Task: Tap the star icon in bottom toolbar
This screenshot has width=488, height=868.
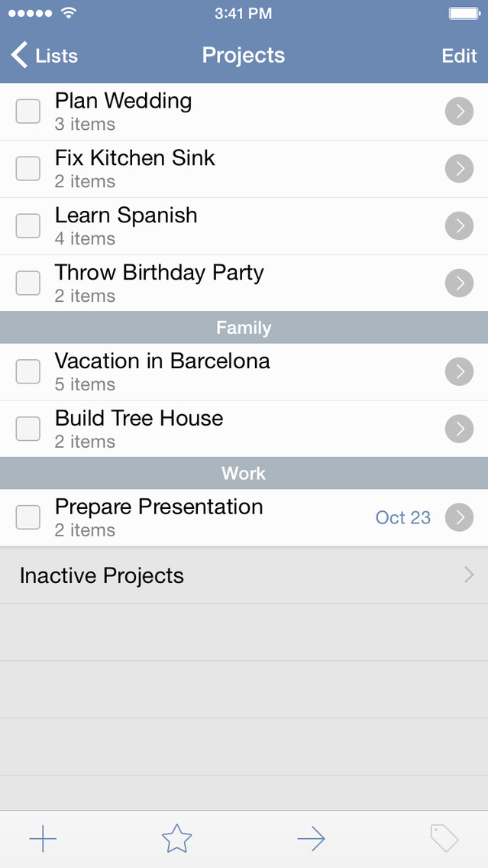Action: (x=176, y=839)
